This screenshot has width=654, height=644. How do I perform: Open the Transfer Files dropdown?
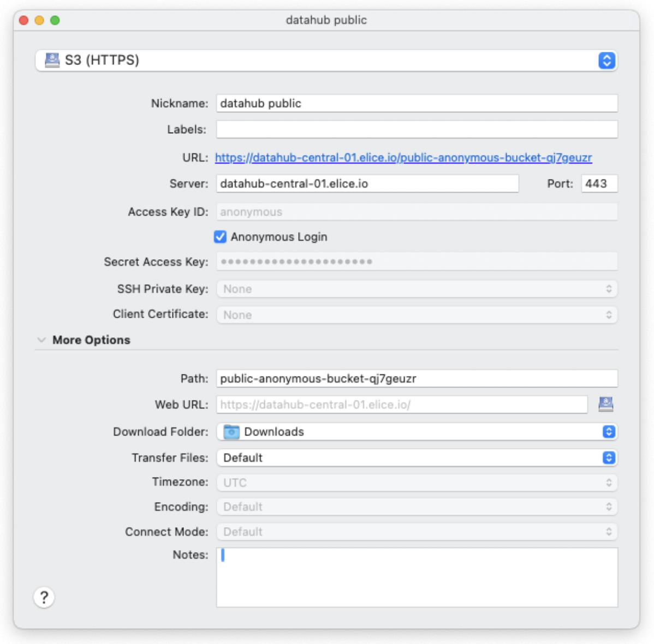pyautogui.click(x=609, y=458)
